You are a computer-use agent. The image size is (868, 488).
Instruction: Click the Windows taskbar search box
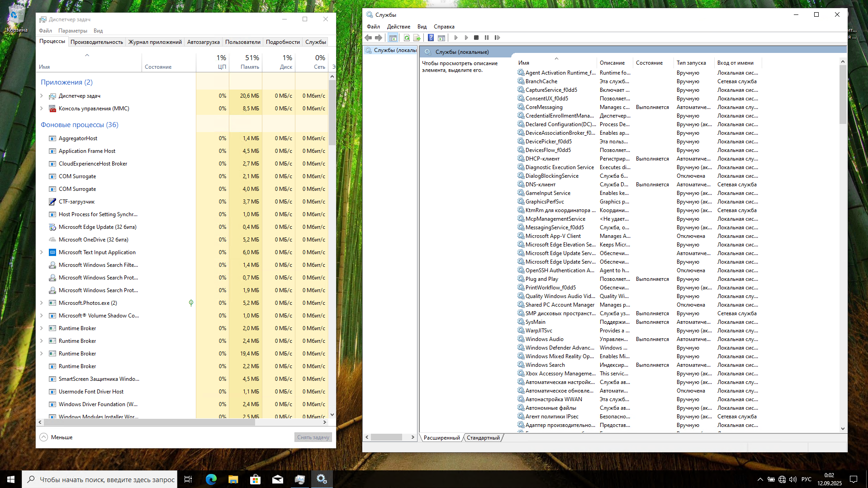click(100, 479)
